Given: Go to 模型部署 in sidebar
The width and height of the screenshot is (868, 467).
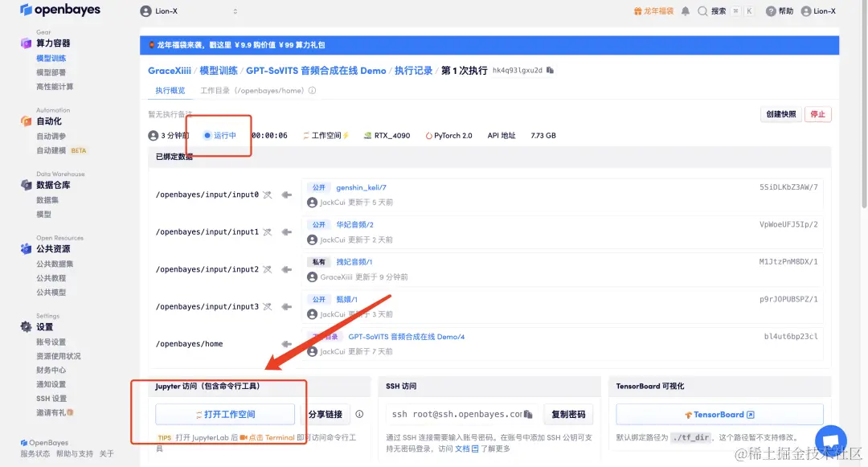Looking at the screenshot, I should pyautogui.click(x=51, y=72).
